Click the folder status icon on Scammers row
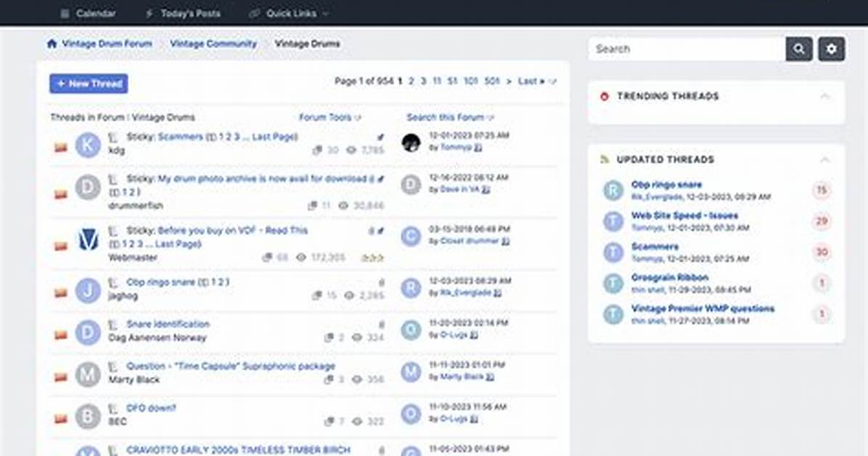This screenshot has height=456, width=868. (x=60, y=147)
